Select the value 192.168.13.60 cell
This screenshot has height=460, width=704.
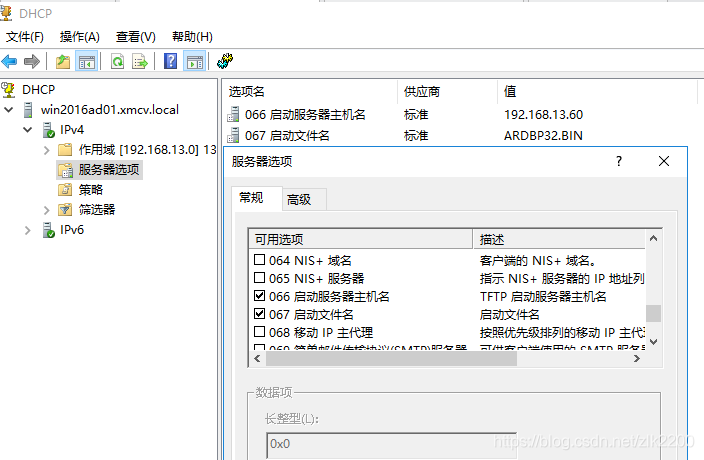[543, 115]
